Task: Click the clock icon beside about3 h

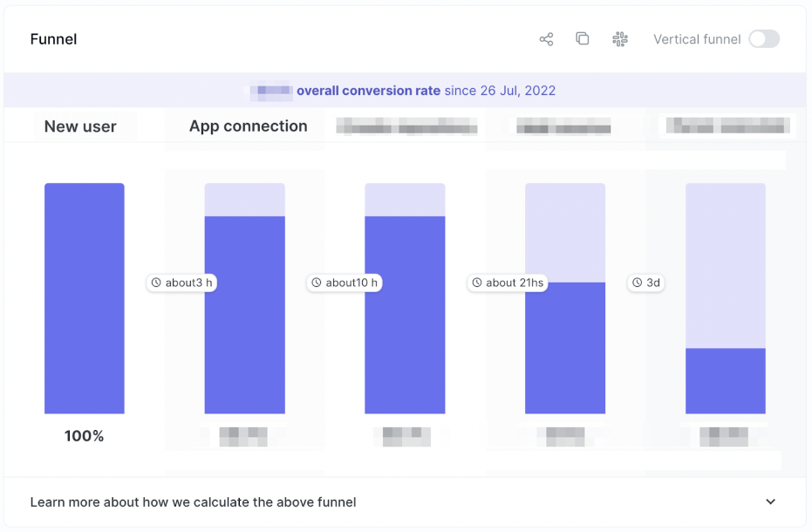Action: 157,283
